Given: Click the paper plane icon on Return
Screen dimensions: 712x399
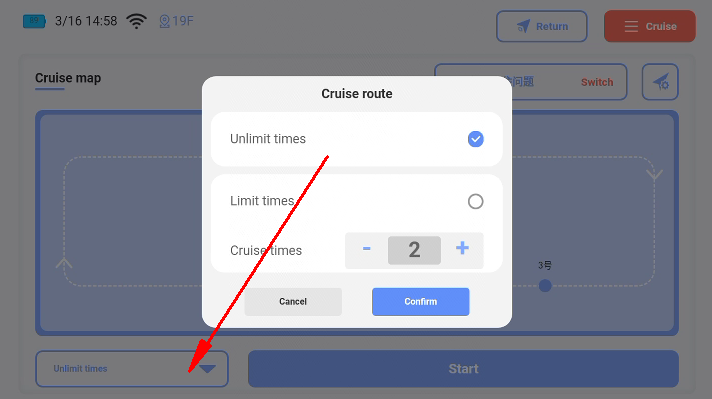Looking at the screenshot, I should click(x=524, y=26).
